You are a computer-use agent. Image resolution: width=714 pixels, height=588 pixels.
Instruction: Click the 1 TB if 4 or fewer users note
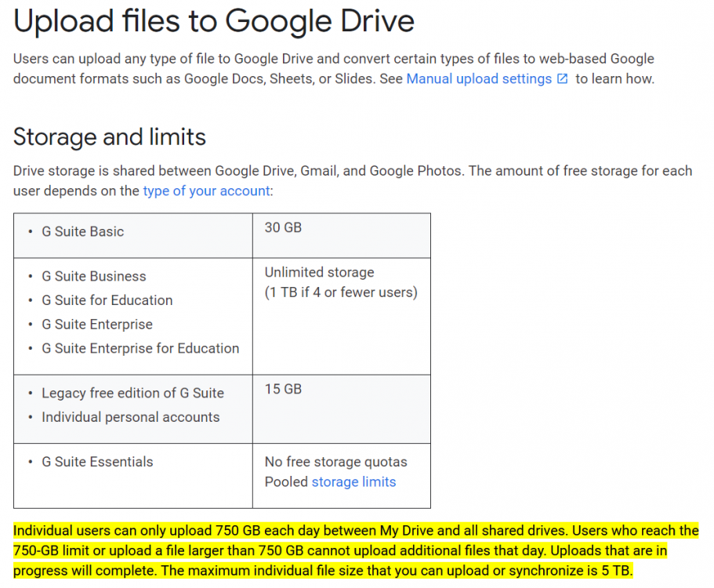click(341, 292)
